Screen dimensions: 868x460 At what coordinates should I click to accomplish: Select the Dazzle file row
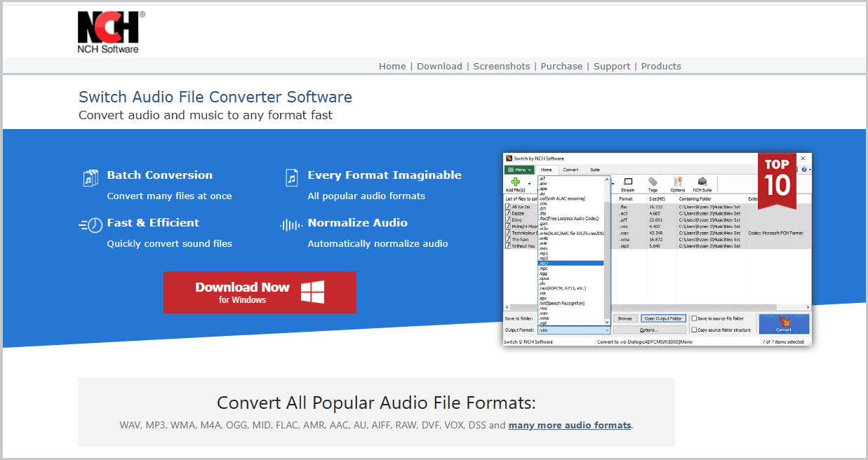(658, 213)
